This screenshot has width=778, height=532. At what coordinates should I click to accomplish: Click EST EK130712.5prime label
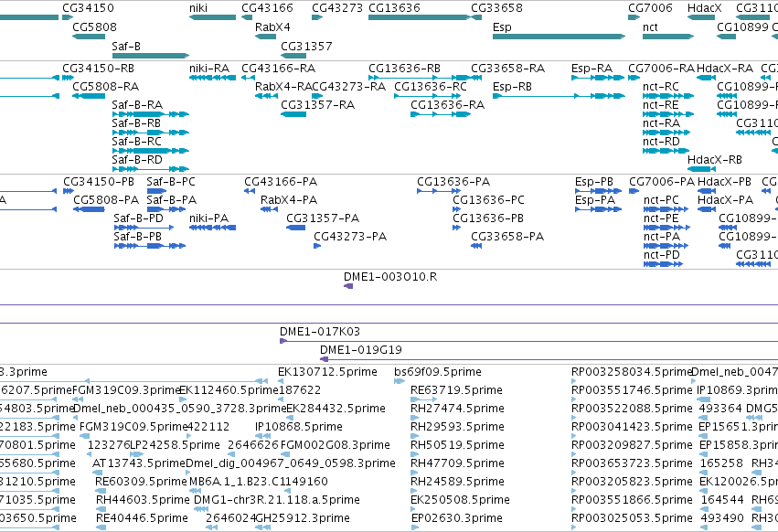click(x=327, y=372)
